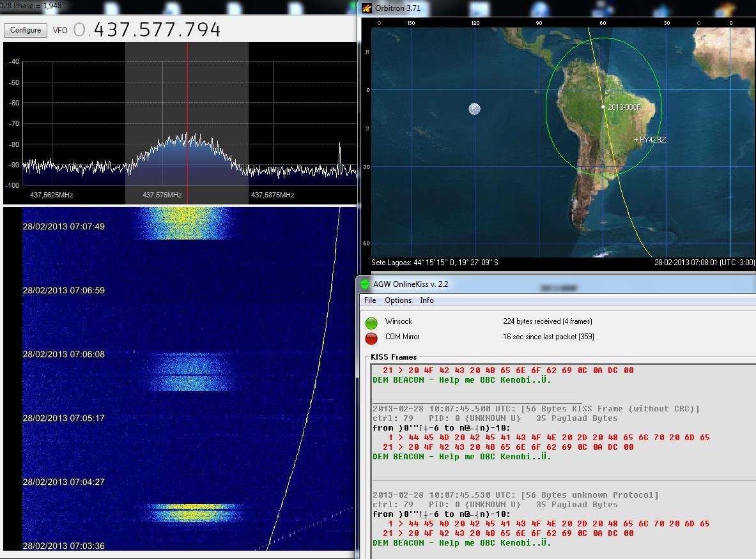This screenshot has width=756, height=559.
Task: Click the red VFO tuning line in spectrum
Action: click(187, 96)
